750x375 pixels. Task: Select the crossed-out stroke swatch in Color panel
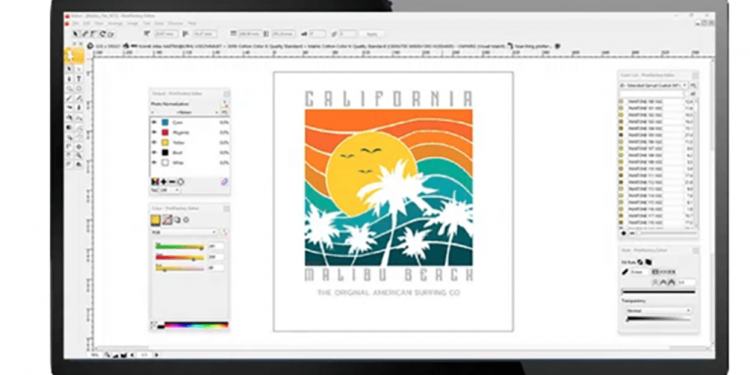(166, 220)
